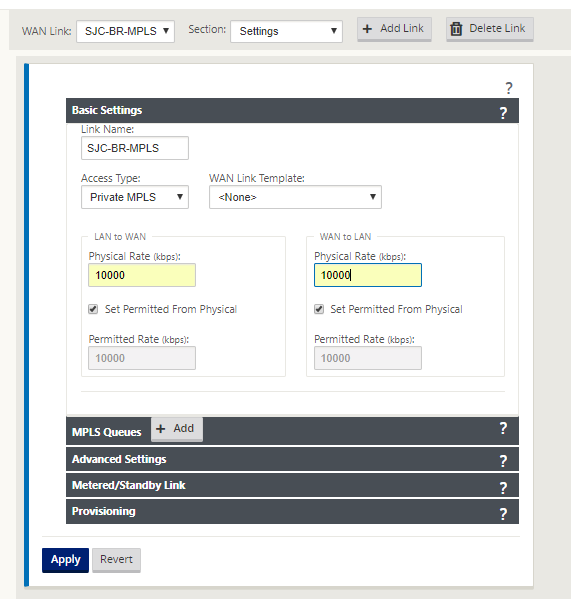
Task: Apply the WAN link settings
Action: tap(65, 560)
